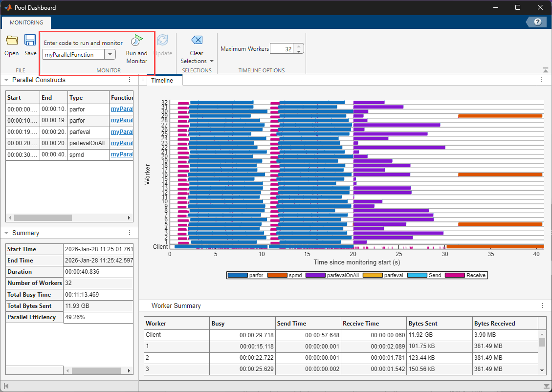Collapse the Summary section

click(6, 233)
